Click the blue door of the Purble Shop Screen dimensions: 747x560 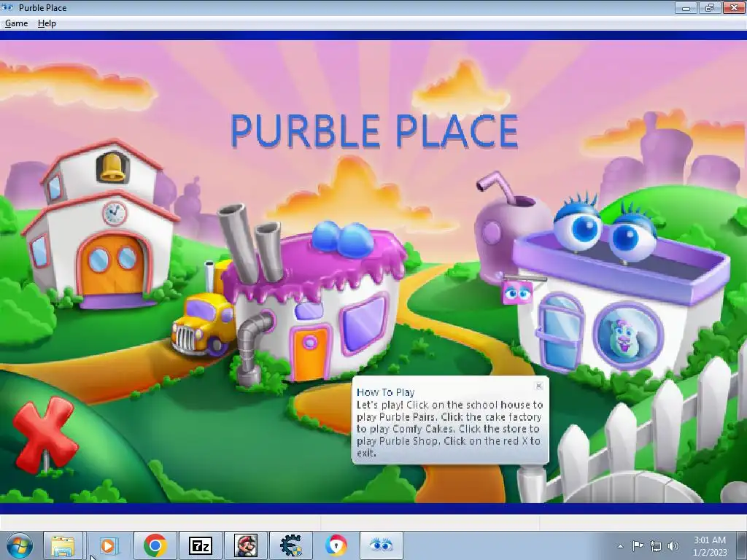point(560,332)
